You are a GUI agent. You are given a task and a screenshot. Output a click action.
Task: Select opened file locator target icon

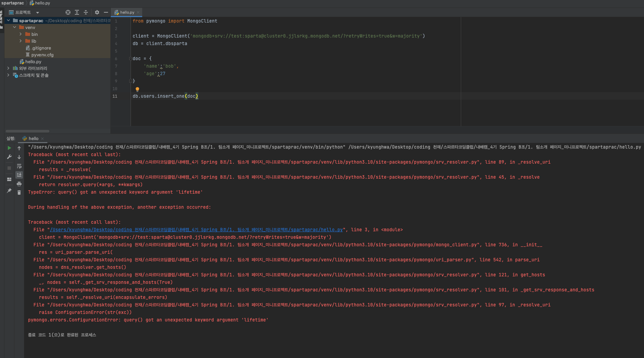point(68,12)
